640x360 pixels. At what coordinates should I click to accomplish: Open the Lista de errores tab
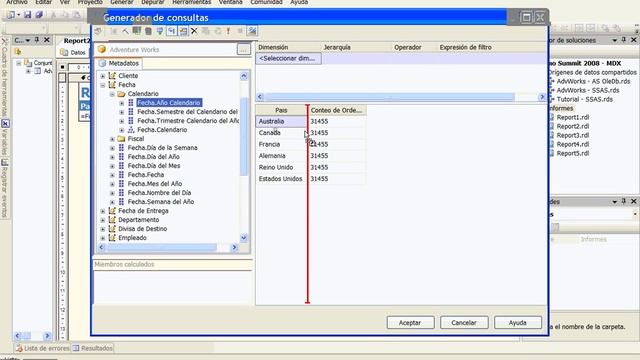click(x=42, y=348)
